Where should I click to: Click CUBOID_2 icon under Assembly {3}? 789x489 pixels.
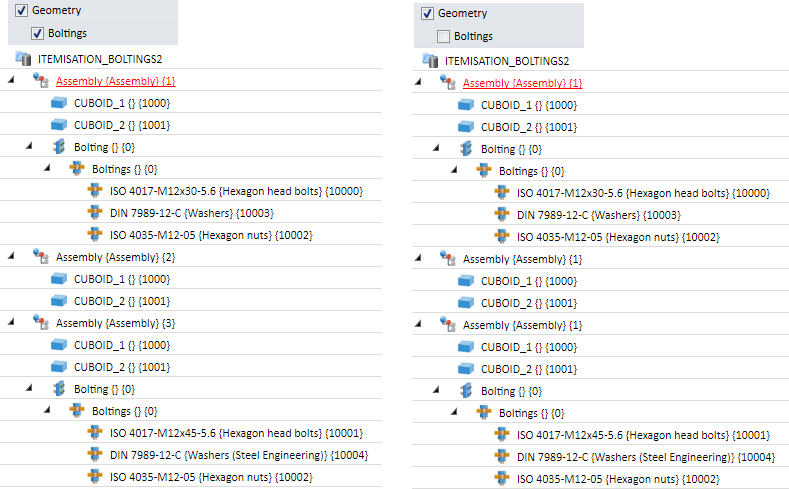click(59, 367)
